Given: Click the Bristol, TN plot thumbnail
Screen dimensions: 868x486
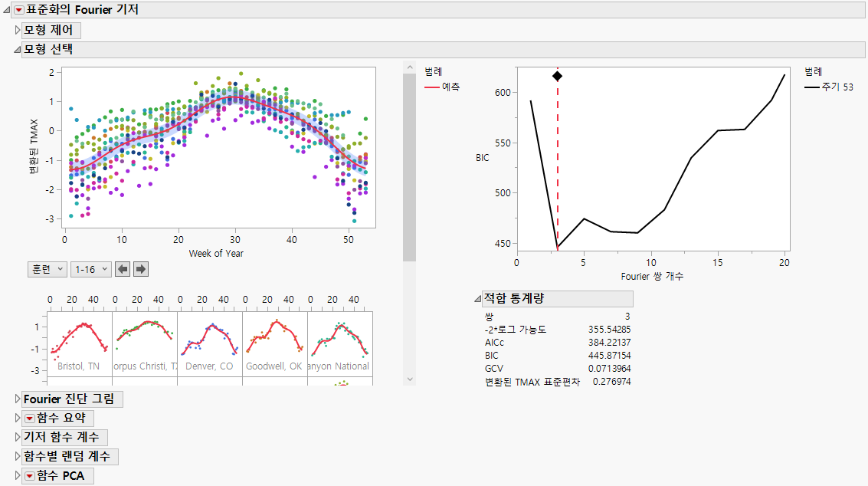Looking at the screenshot, I should pyautogui.click(x=78, y=337).
